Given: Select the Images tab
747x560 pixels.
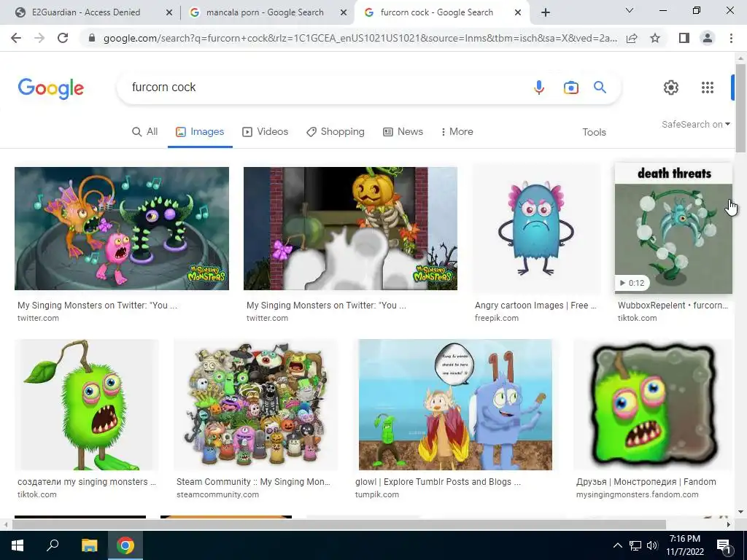Looking at the screenshot, I should tap(200, 132).
